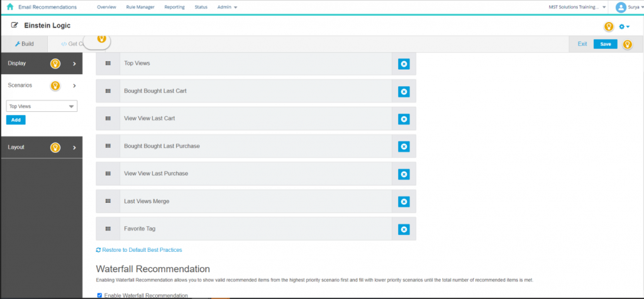Viewport: 644px width, 299px height.
Task: Click drag handle of Last Views Merge
Action: click(x=108, y=201)
